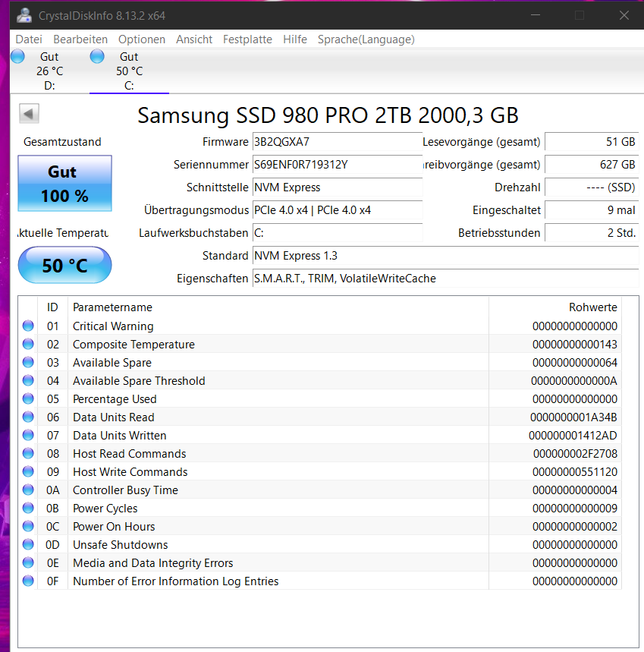Select the Unsafe Shutdowns parameter name
Screen dimensions: 644x652
(x=121, y=545)
